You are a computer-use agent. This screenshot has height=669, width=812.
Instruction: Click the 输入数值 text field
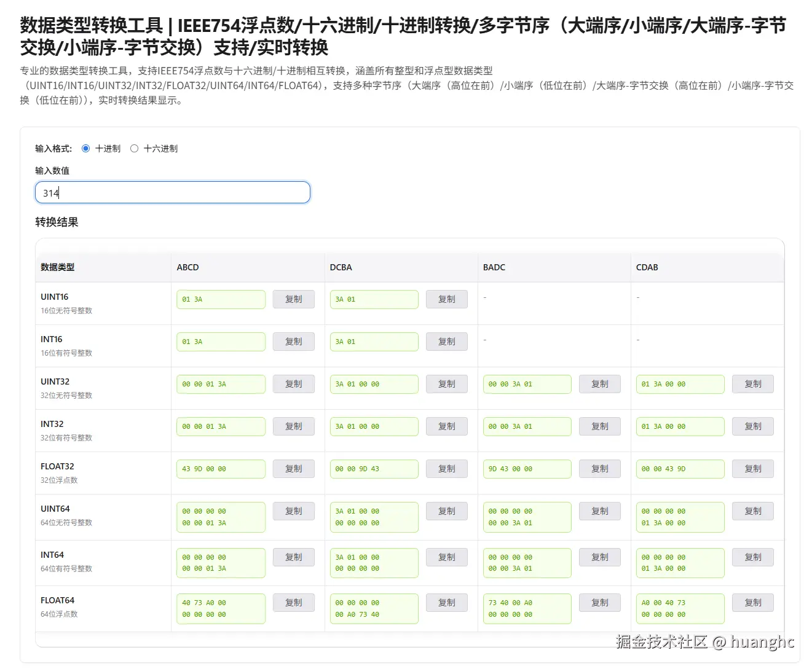pyautogui.click(x=173, y=193)
